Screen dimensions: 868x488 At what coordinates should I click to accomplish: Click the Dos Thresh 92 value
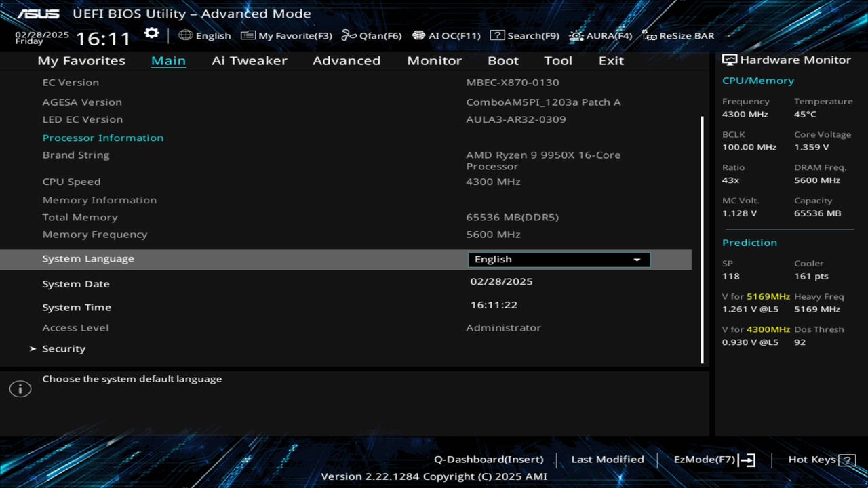800,342
